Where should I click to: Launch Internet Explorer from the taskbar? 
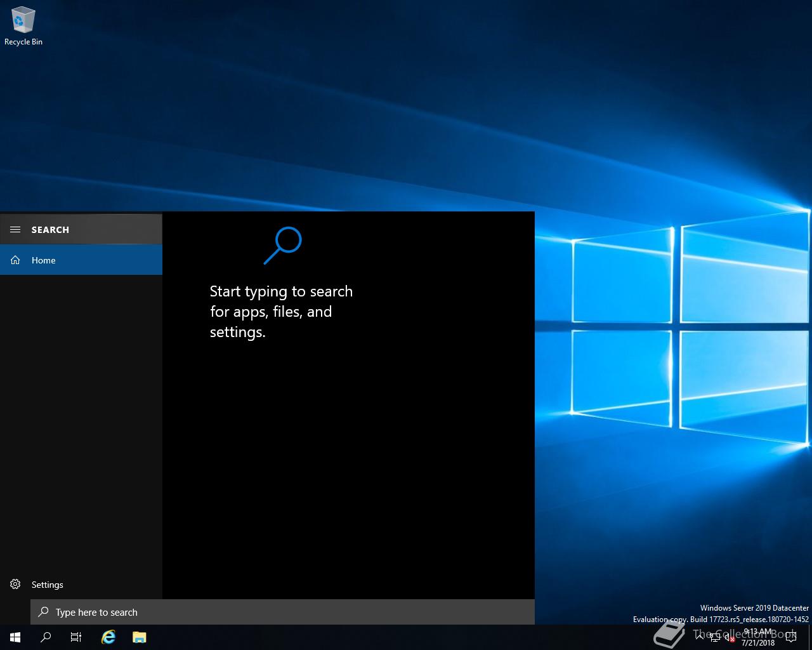[x=108, y=637]
